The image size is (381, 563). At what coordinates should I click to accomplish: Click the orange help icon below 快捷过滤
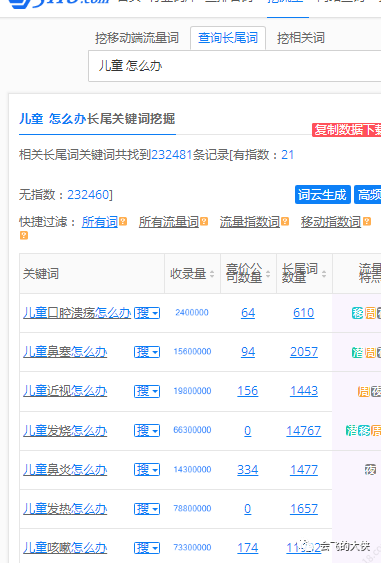[x=24, y=236]
